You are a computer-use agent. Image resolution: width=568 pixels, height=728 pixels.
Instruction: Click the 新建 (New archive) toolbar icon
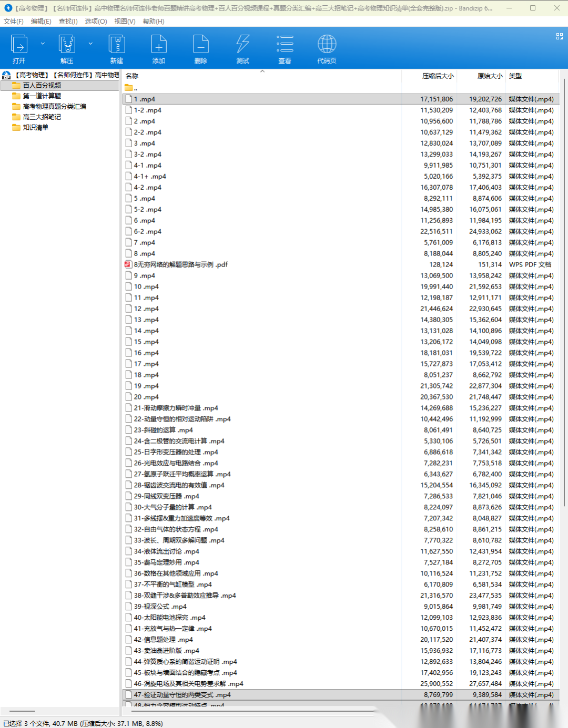coord(116,48)
